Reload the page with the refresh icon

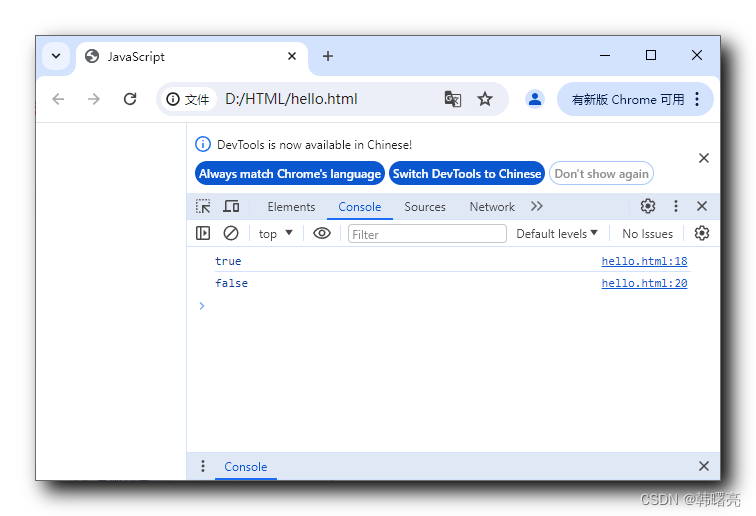pos(130,99)
